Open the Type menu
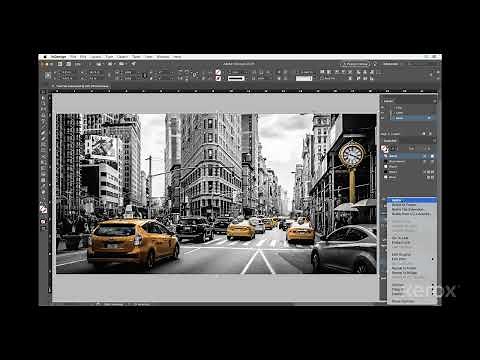The height and width of the screenshot is (360, 480). [109, 57]
